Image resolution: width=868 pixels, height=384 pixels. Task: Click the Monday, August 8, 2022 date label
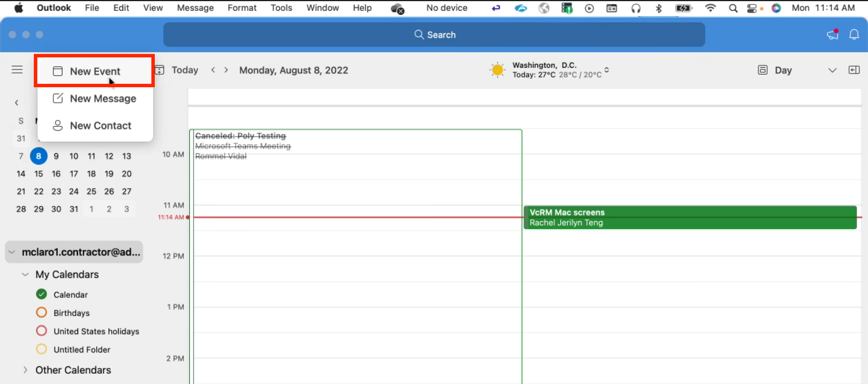[294, 70]
